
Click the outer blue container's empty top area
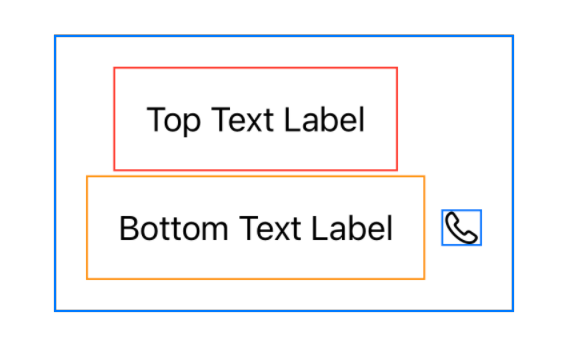pyautogui.click(x=284, y=51)
